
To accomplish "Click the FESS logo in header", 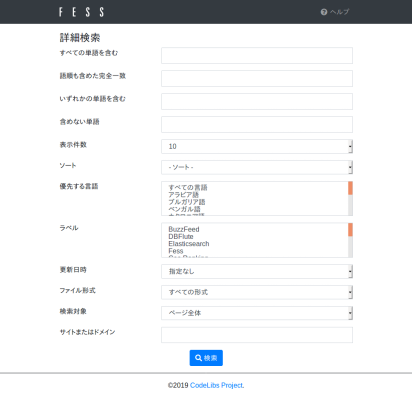I will tap(81, 12).
